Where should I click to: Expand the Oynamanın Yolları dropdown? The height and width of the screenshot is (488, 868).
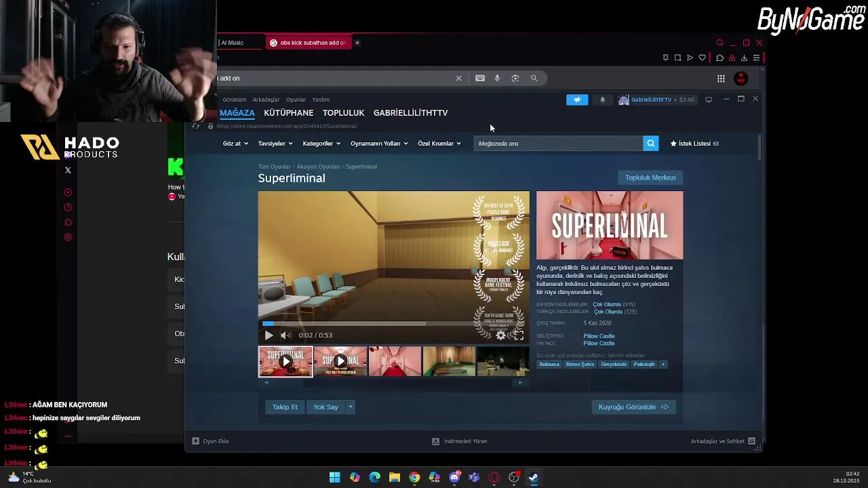click(379, 143)
